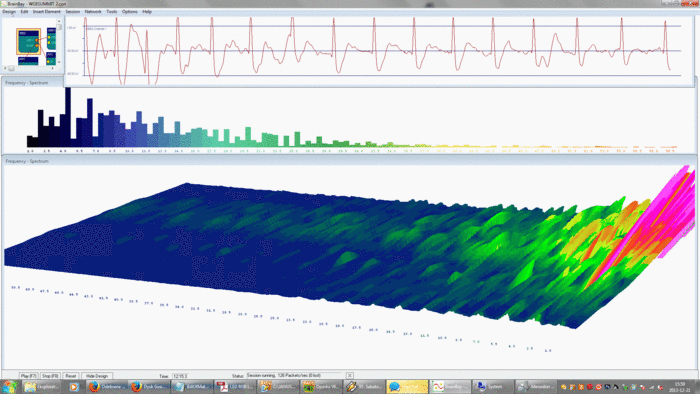Image resolution: width=700 pixels, height=394 pixels.
Task: Click the Play (F7) button
Action: (x=29, y=376)
